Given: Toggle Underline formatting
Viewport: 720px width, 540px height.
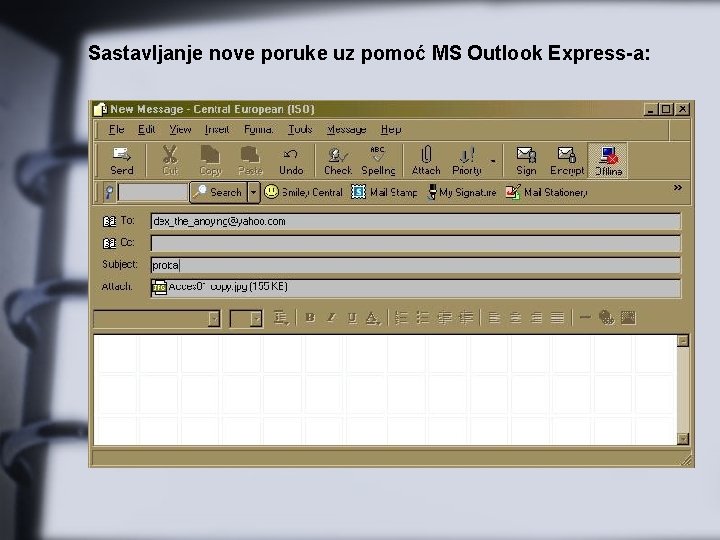Looking at the screenshot, I should click(x=352, y=318).
